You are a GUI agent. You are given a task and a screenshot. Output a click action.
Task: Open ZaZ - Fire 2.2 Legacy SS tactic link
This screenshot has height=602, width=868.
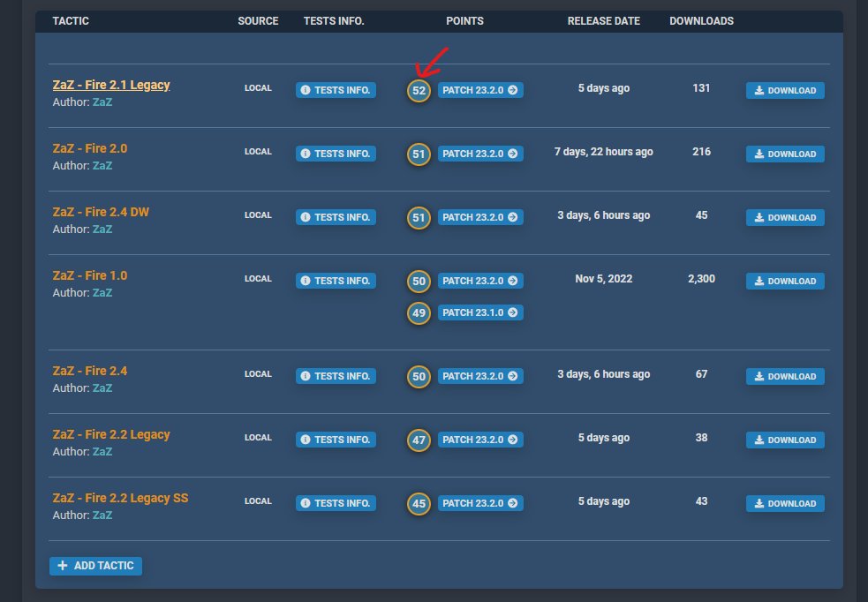pos(120,498)
